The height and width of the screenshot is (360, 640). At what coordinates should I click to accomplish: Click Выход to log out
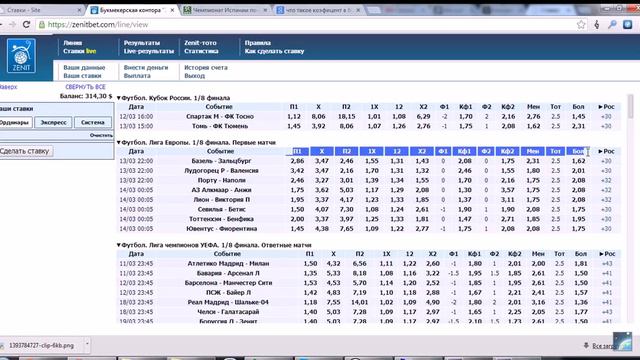click(194, 76)
